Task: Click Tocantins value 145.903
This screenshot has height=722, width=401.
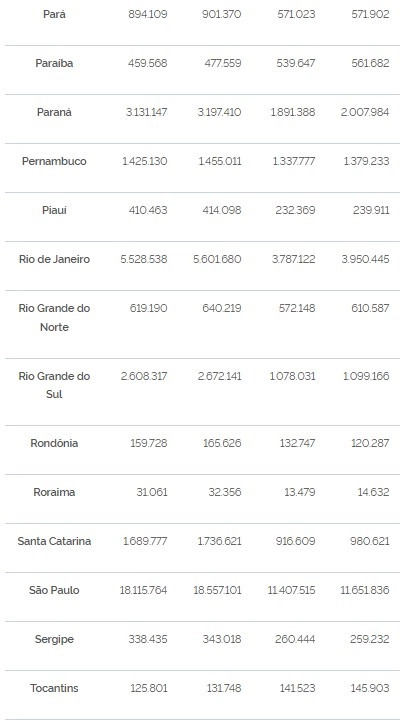Action: tap(370, 688)
